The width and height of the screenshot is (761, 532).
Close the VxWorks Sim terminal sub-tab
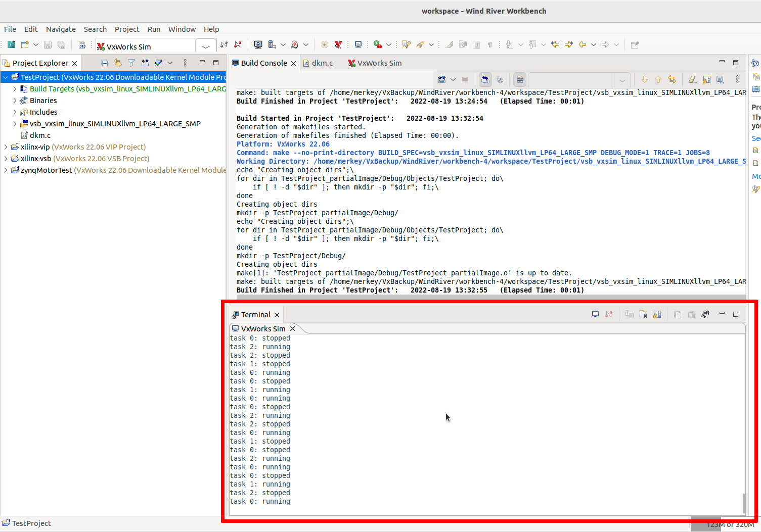tap(292, 328)
